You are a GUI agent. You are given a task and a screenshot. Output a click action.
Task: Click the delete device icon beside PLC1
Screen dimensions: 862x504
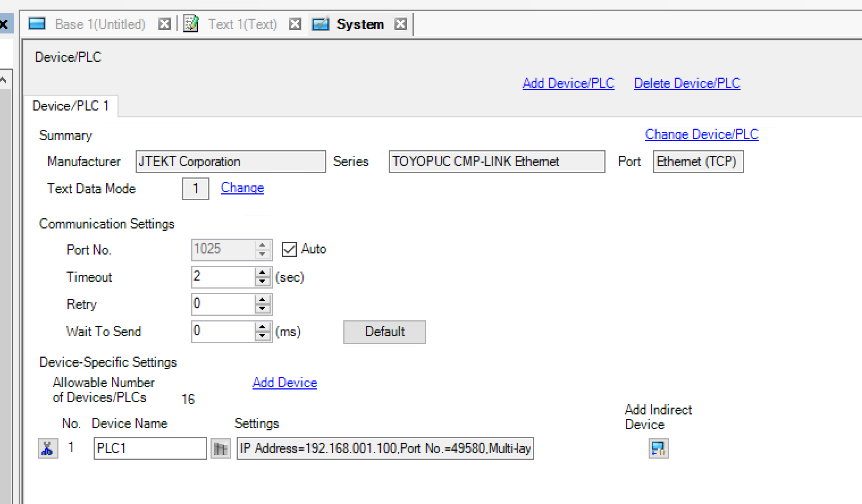click(x=48, y=448)
